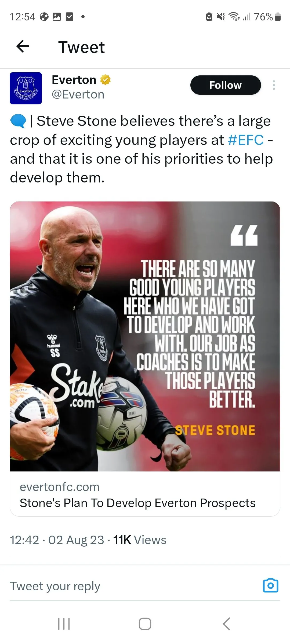Tap the evertonfc.com domain label

click(60, 487)
